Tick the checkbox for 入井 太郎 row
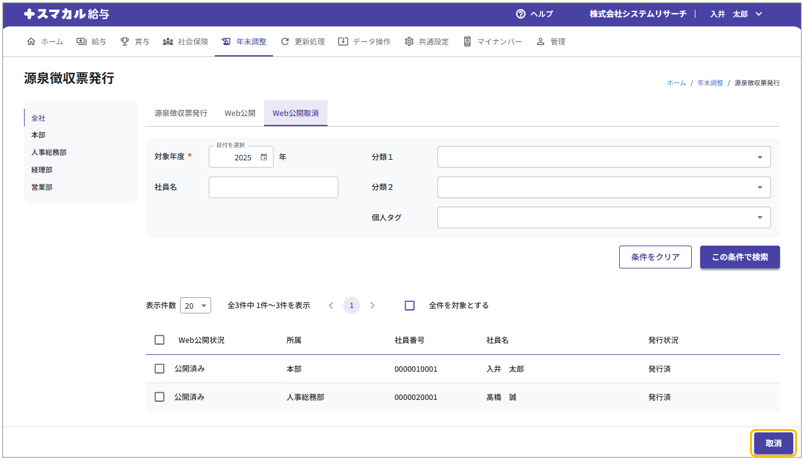The image size is (804, 460). coord(159,368)
